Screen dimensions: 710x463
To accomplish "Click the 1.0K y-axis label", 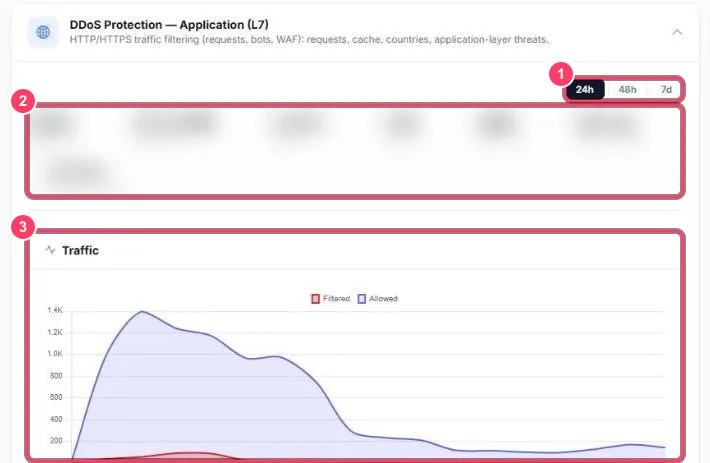I will 55,354.
